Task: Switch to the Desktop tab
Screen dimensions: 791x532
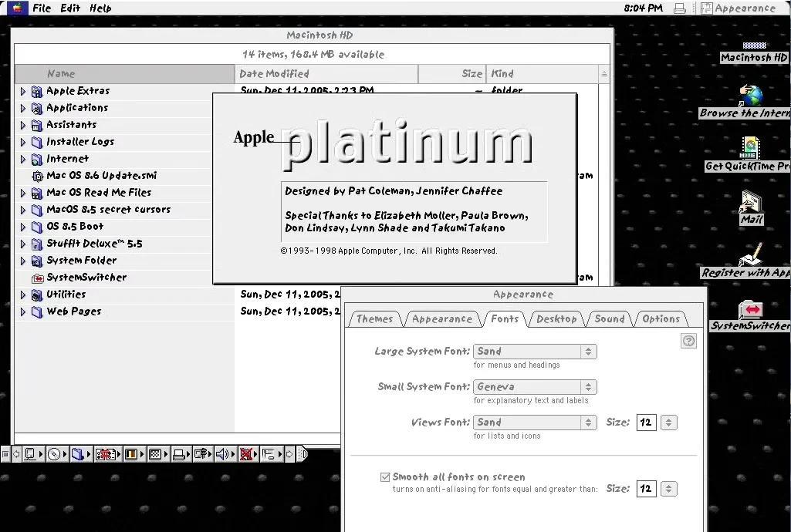Action: click(556, 319)
